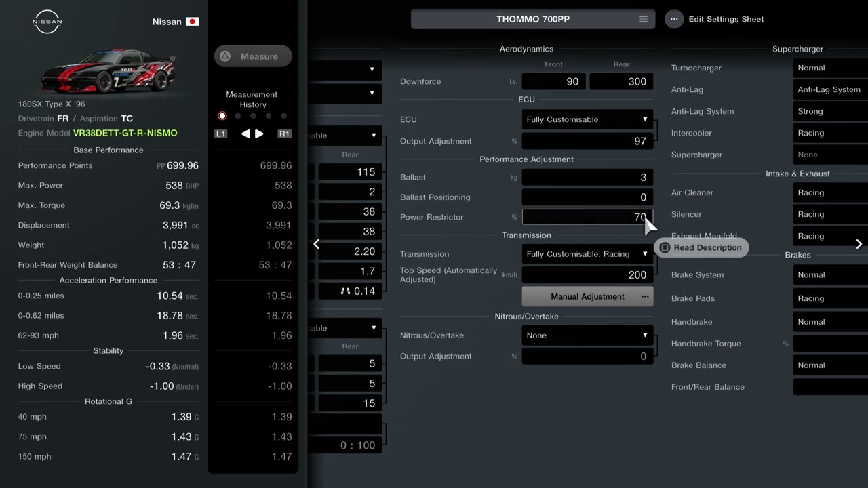Go to previous measurement with left arrow

(x=245, y=134)
